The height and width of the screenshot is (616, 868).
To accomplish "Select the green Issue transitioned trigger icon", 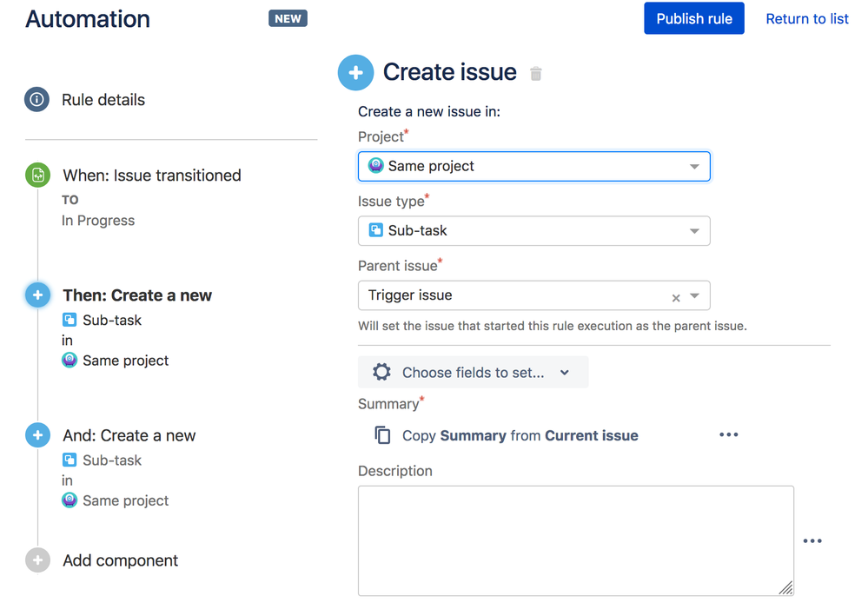I will tap(37, 176).
